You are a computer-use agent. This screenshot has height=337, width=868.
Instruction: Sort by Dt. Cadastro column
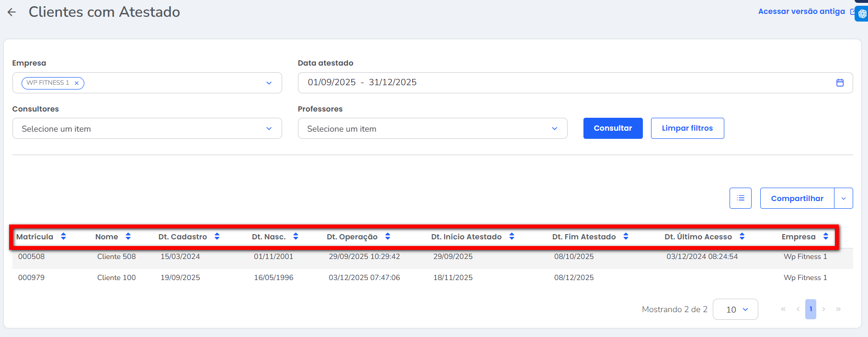tap(217, 236)
